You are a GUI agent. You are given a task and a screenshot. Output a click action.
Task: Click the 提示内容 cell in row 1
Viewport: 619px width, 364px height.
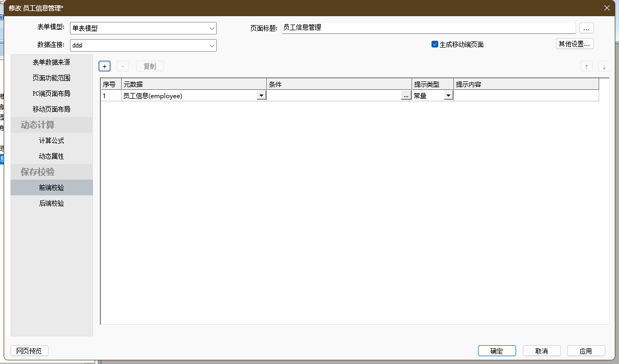point(525,96)
